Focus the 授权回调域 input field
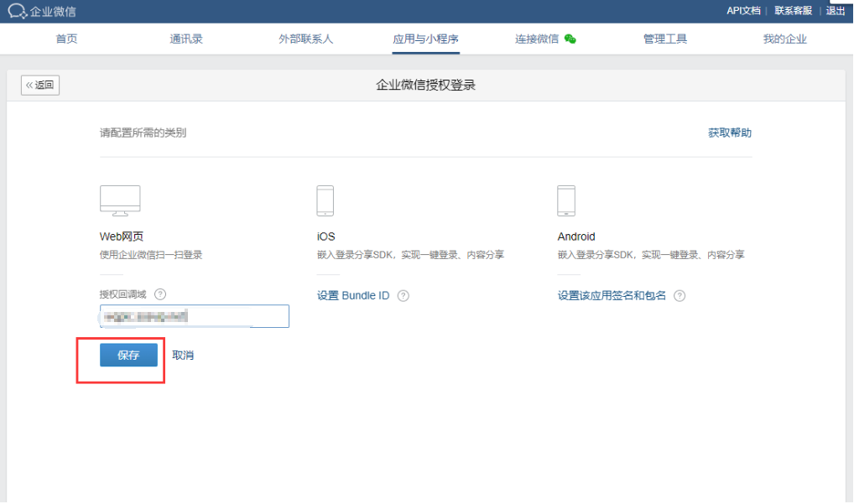The image size is (854, 504). (195, 316)
